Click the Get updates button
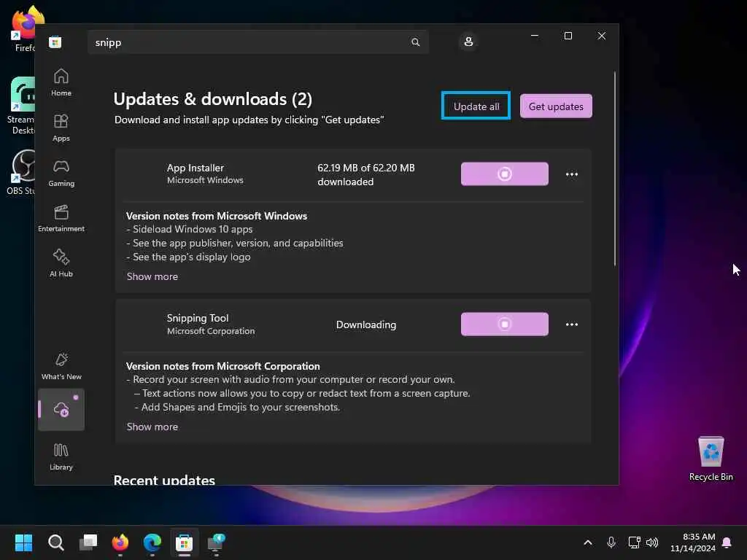 tap(555, 106)
